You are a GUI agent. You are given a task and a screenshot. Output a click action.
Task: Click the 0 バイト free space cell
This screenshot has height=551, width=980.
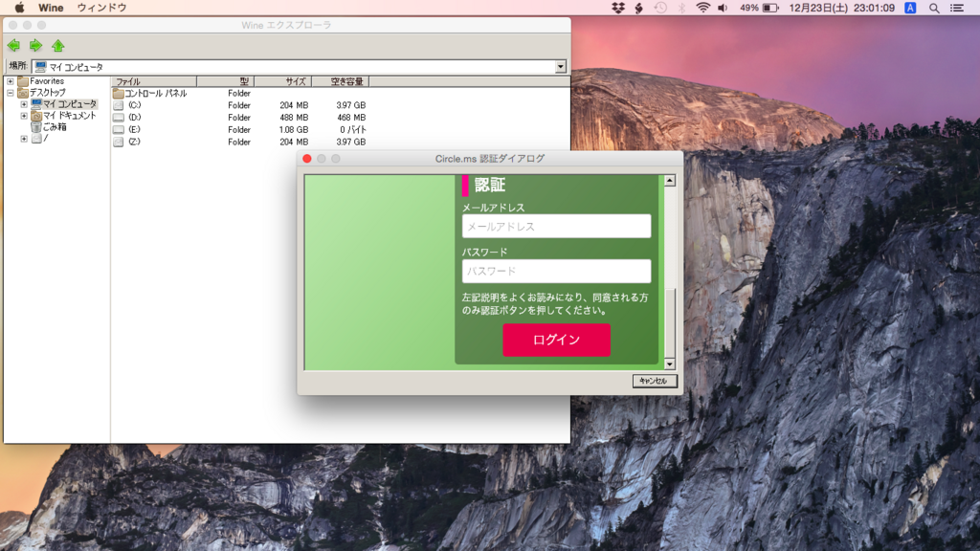353,130
